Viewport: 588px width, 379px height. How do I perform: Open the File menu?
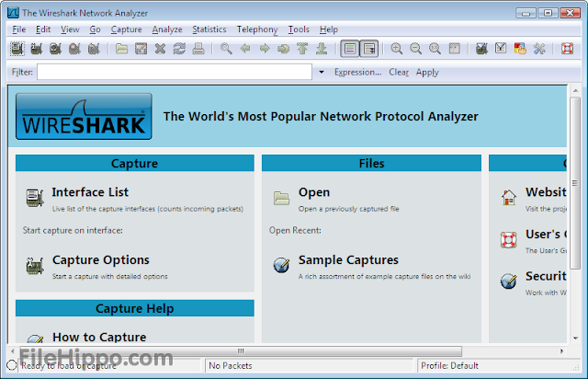[x=18, y=29]
